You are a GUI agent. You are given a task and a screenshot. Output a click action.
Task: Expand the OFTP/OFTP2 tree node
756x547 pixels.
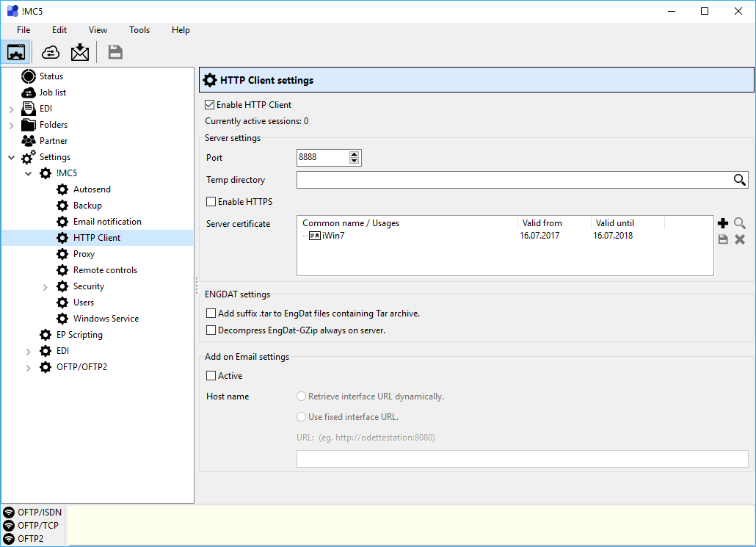29,367
